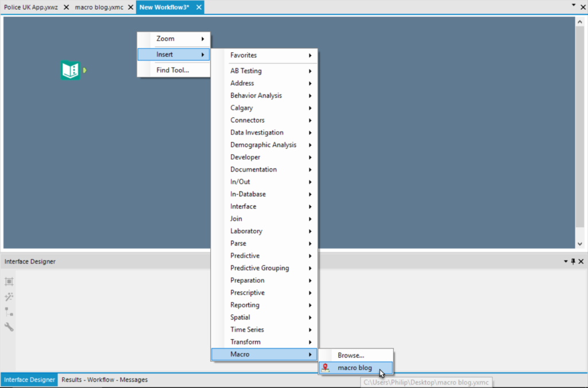Switch to Results - Workflow - Messages tab
Image resolution: width=588 pixels, height=388 pixels.
[x=105, y=380]
